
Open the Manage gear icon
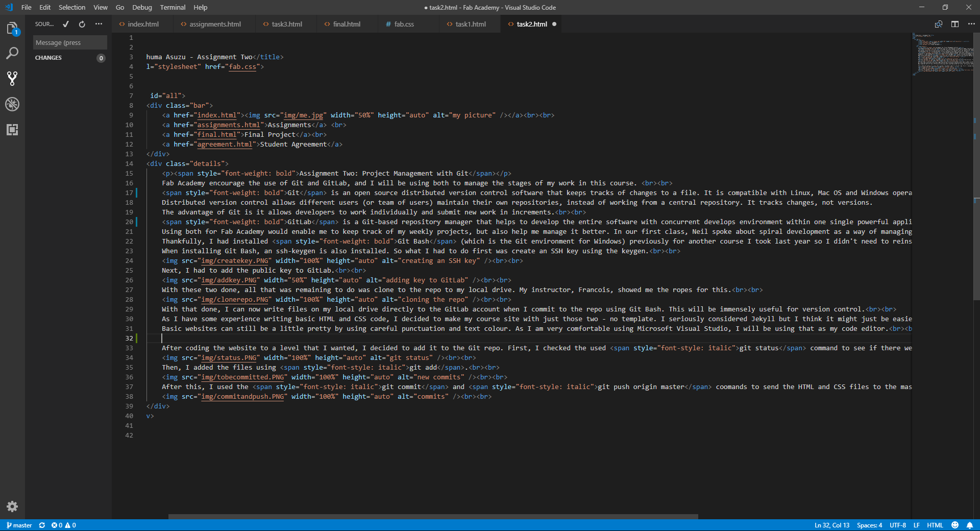point(12,506)
